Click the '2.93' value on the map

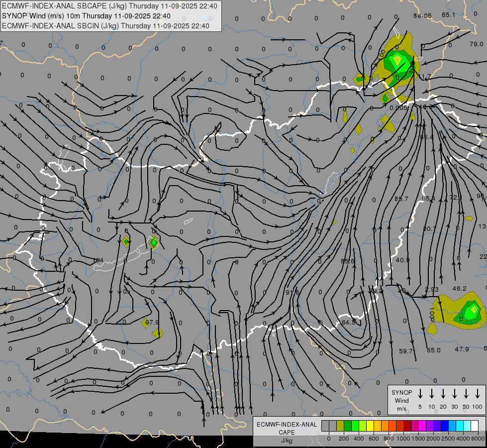click(432, 289)
